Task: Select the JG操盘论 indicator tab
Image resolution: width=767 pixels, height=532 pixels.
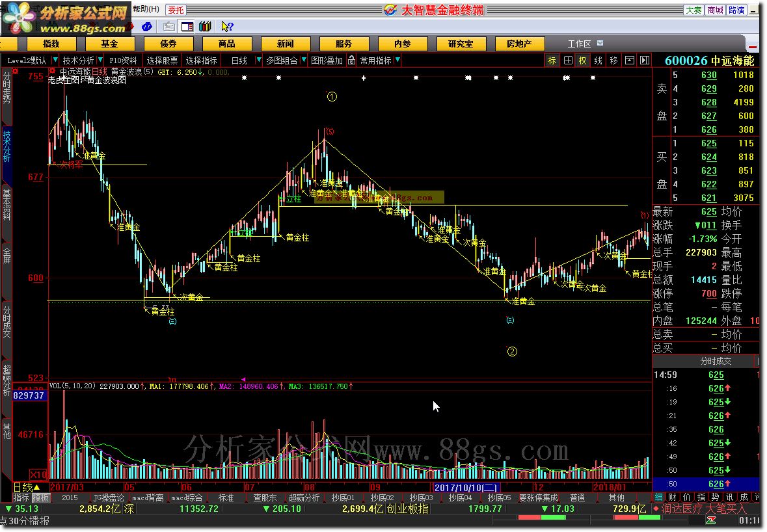Action: [x=109, y=498]
